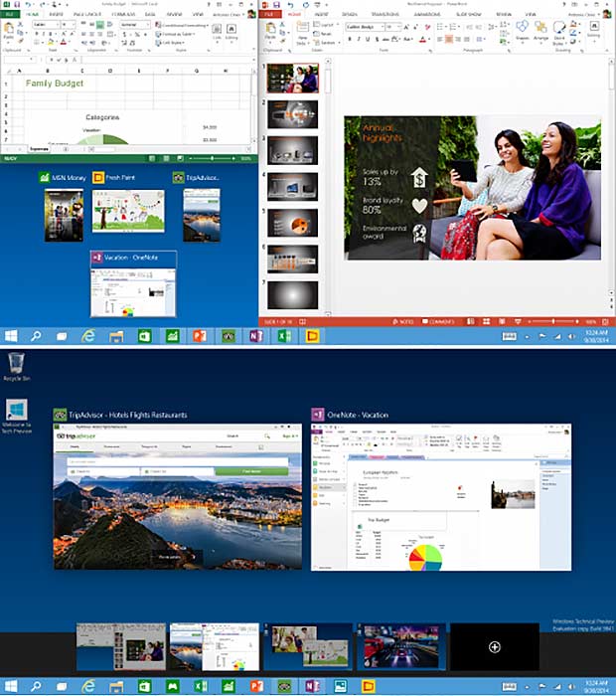The height and width of the screenshot is (696, 616).
Task: Click the Excel zoom slider in status bar
Action: (211, 158)
